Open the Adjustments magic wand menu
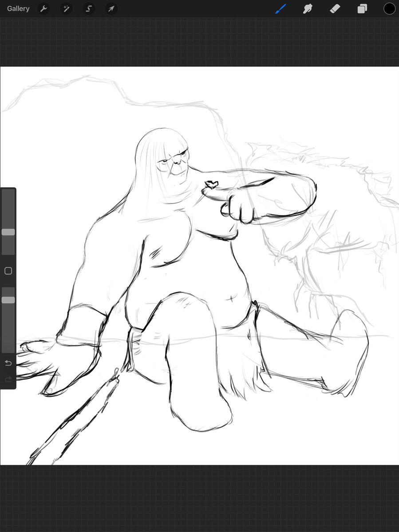Screen dimensions: 399x532 tap(67, 8)
